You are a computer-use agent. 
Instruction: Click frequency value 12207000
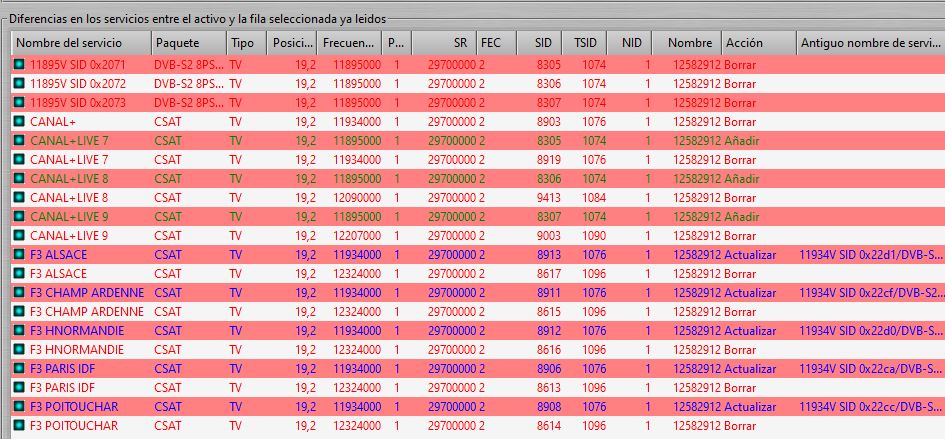pyautogui.click(x=356, y=235)
